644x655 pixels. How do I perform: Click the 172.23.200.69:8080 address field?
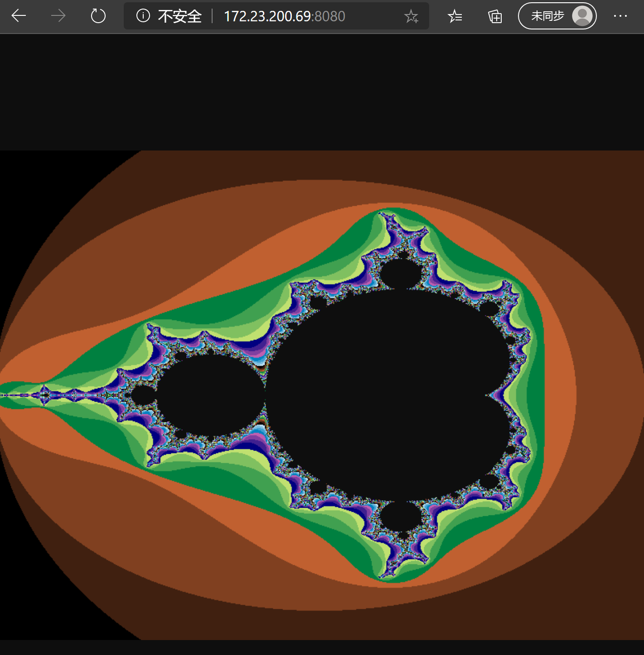tap(284, 16)
